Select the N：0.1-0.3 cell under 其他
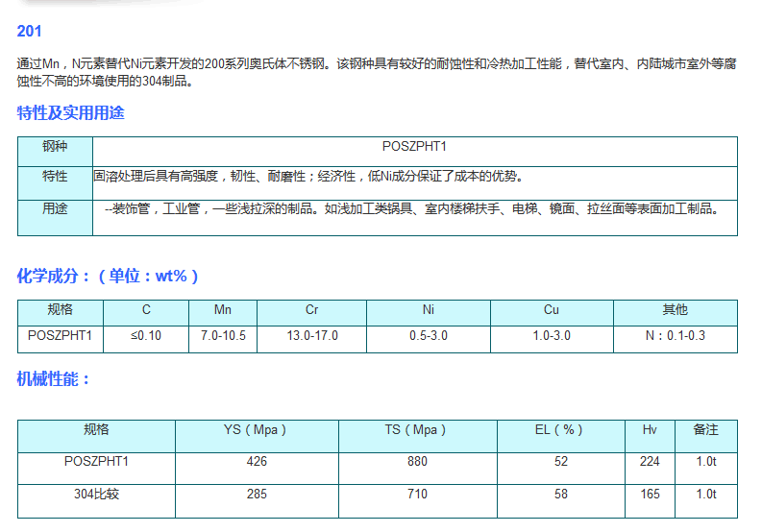The width and height of the screenshot is (762, 532). tap(675, 336)
